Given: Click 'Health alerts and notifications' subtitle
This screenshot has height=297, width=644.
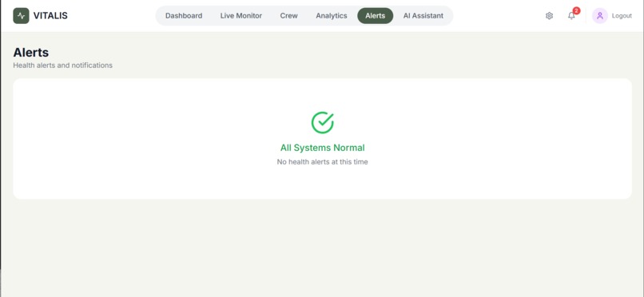Looking at the screenshot, I should 63,65.
